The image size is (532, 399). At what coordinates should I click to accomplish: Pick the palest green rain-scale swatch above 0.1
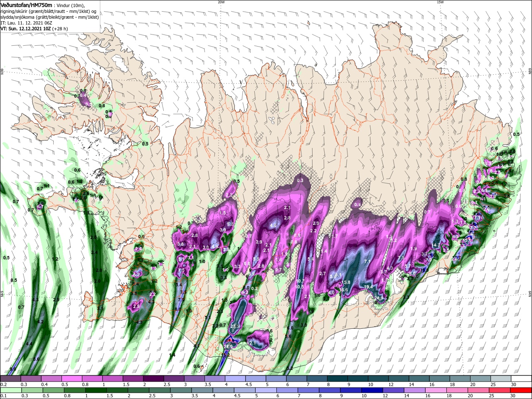(11, 390)
